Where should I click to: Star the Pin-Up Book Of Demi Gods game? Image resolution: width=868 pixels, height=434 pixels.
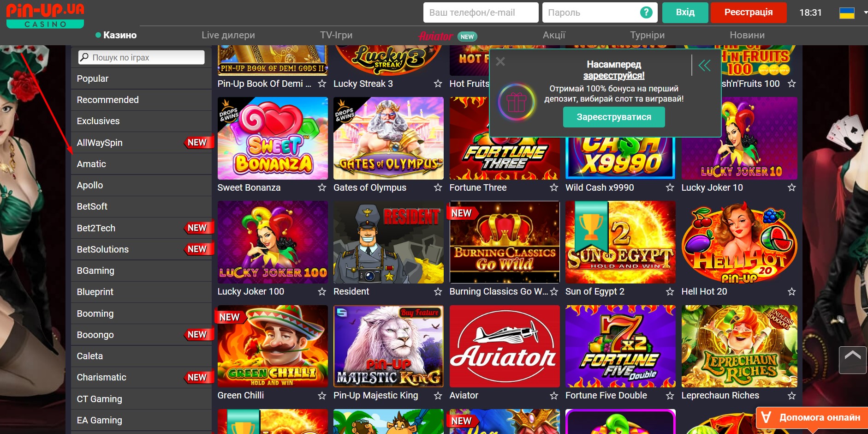pos(322,84)
